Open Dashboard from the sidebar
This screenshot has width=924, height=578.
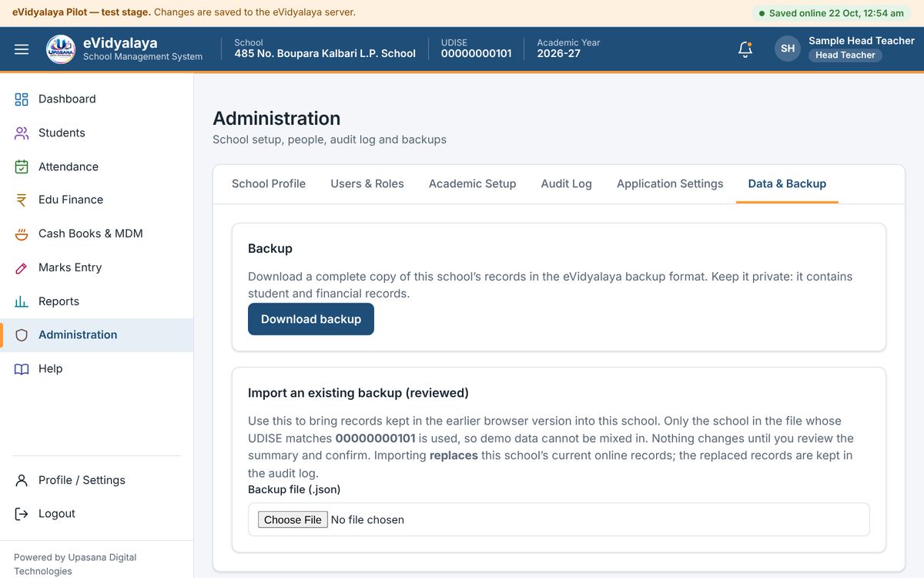point(97,99)
